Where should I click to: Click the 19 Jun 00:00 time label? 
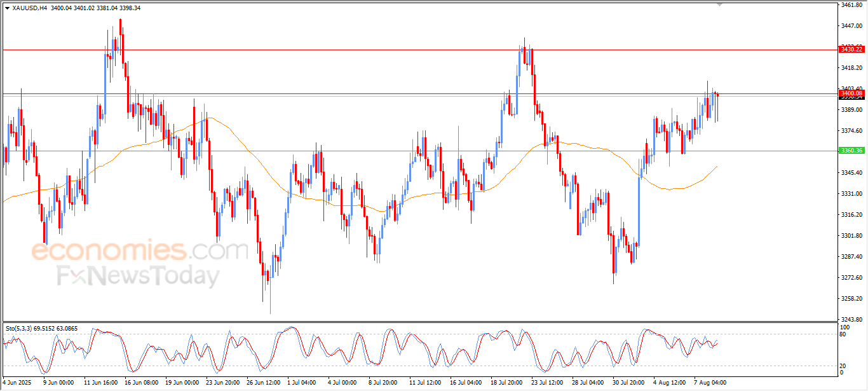coord(182,383)
